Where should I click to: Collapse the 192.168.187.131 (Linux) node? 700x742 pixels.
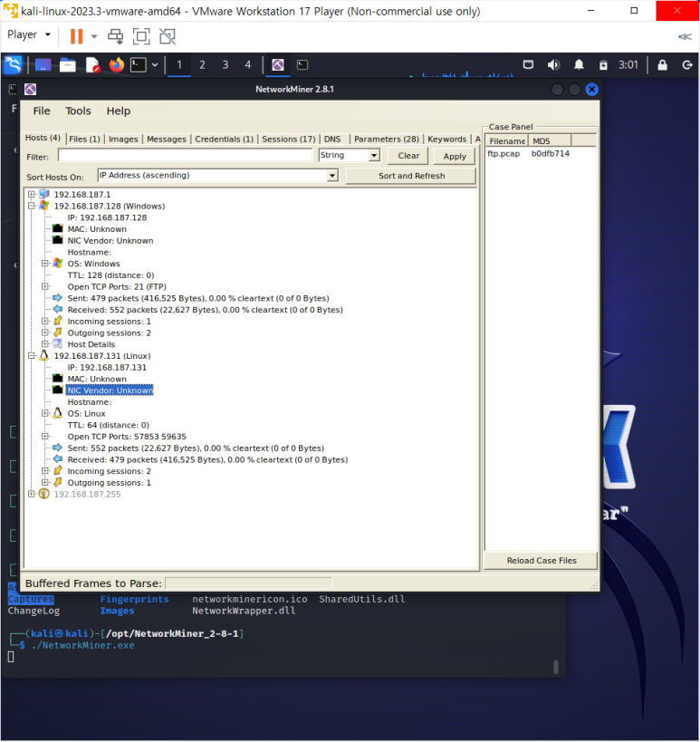(x=31, y=356)
